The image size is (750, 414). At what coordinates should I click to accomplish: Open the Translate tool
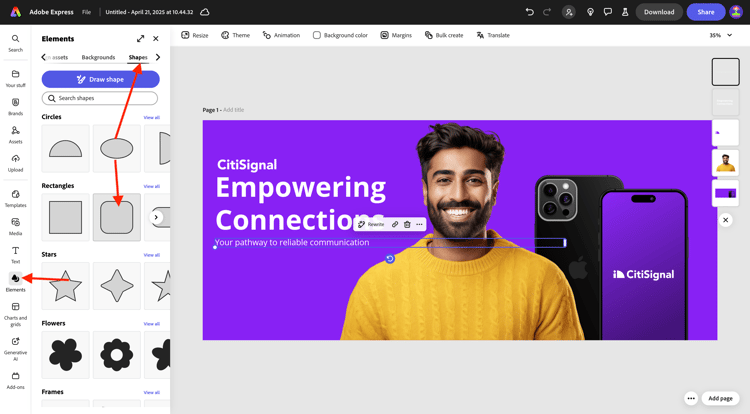(x=493, y=35)
